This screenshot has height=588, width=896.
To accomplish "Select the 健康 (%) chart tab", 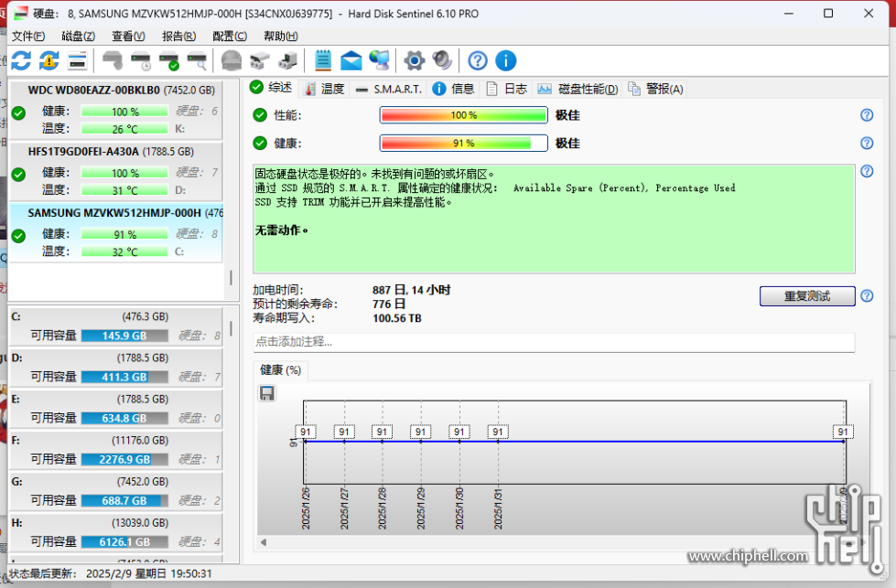I will click(x=281, y=370).
